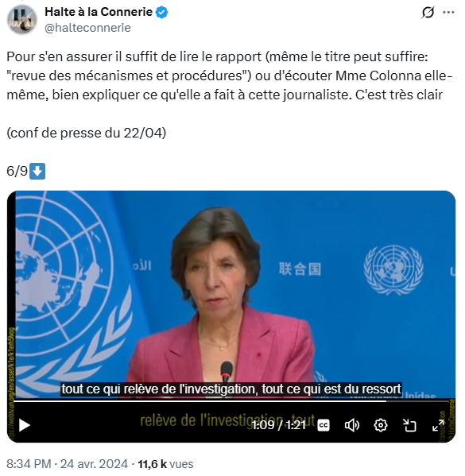Viewport: 465px width, 476px height.
Task: Open the Halte à la Connerie profile avatar
Action: click(22, 20)
